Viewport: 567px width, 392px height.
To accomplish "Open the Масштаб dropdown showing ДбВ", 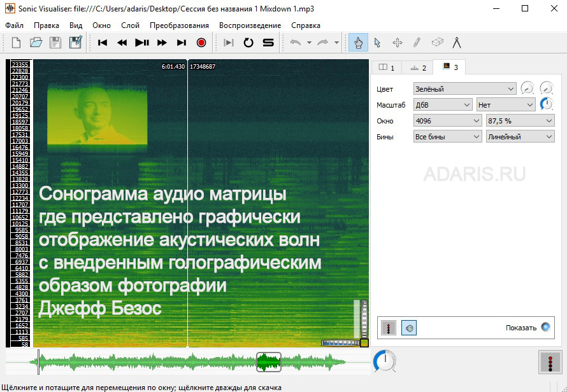I will click(443, 105).
